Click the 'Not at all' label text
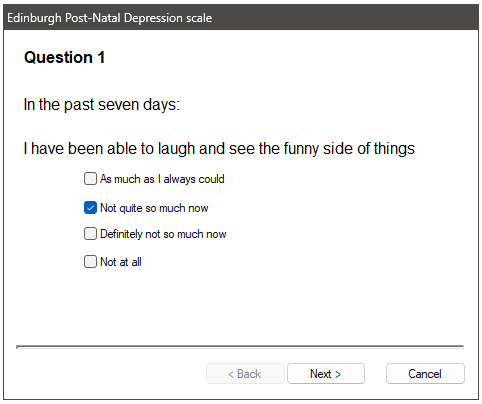 point(121,262)
